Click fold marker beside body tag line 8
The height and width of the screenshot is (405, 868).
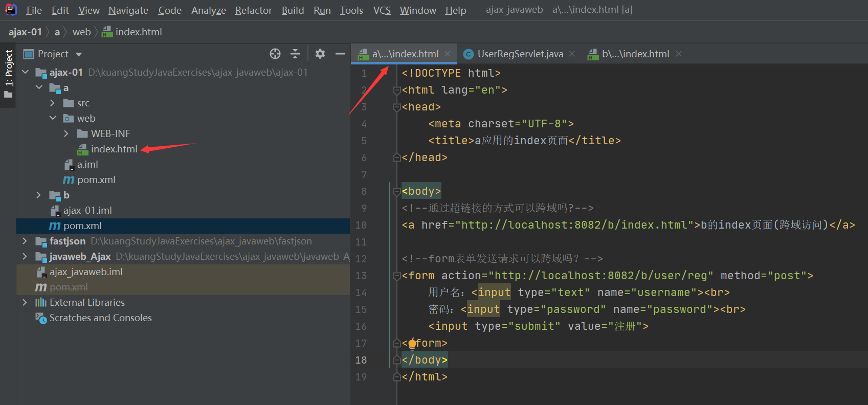396,191
